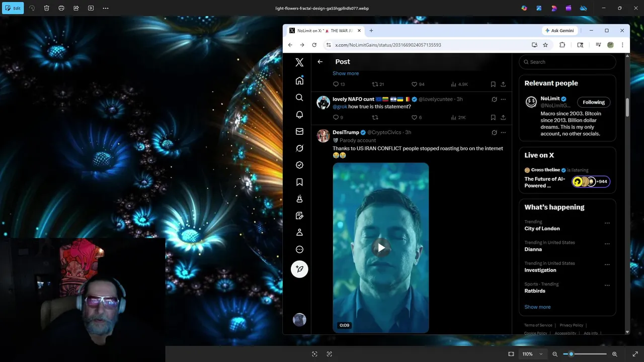Enter Photos full screen view
The image size is (644, 362).
[635, 354]
